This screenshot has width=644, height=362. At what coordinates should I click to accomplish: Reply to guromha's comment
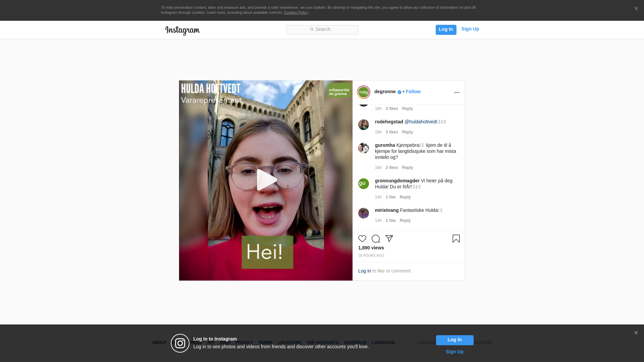(408, 168)
